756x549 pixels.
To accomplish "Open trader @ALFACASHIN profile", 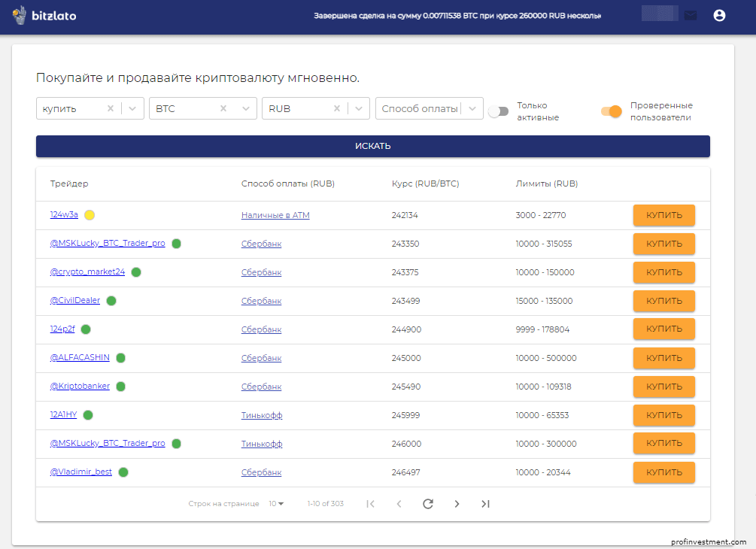I will pyautogui.click(x=80, y=357).
